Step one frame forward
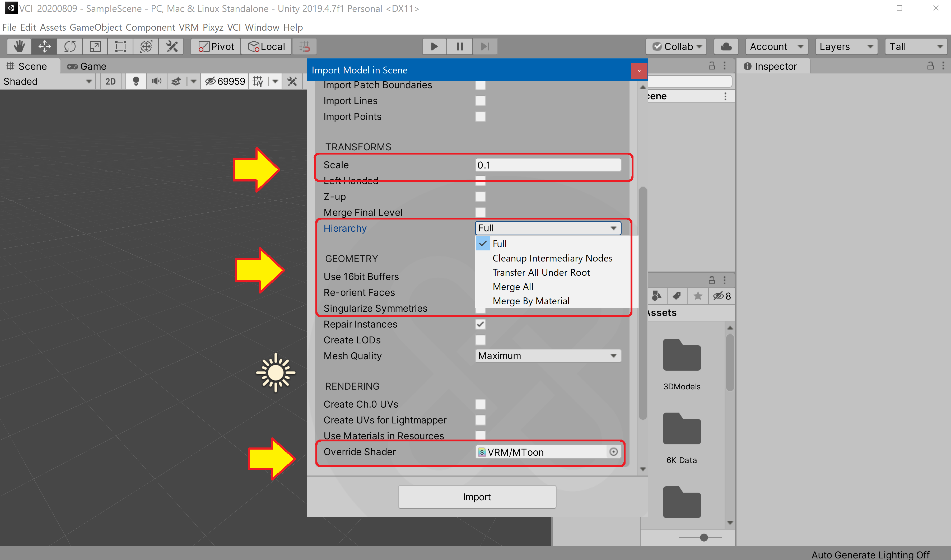 [485, 46]
